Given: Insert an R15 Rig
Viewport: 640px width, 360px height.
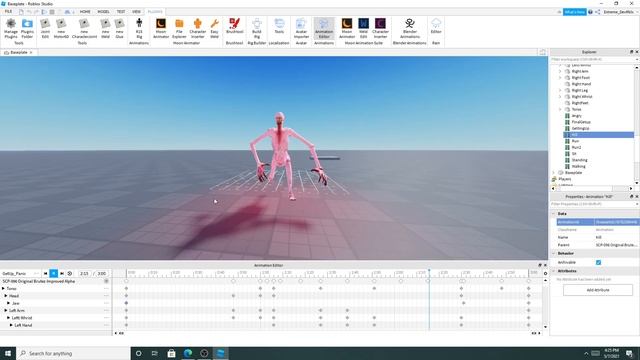Looking at the screenshot, I should pyautogui.click(x=139, y=28).
